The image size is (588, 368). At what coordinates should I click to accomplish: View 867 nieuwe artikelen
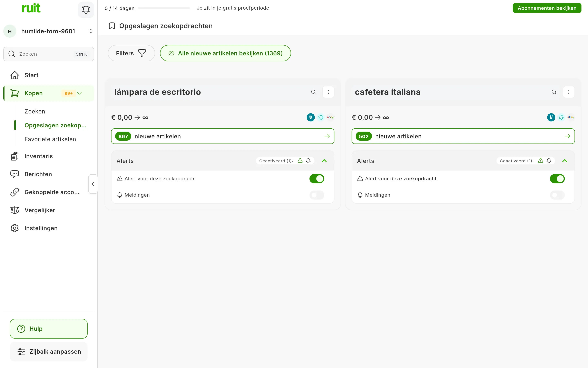[x=223, y=136]
